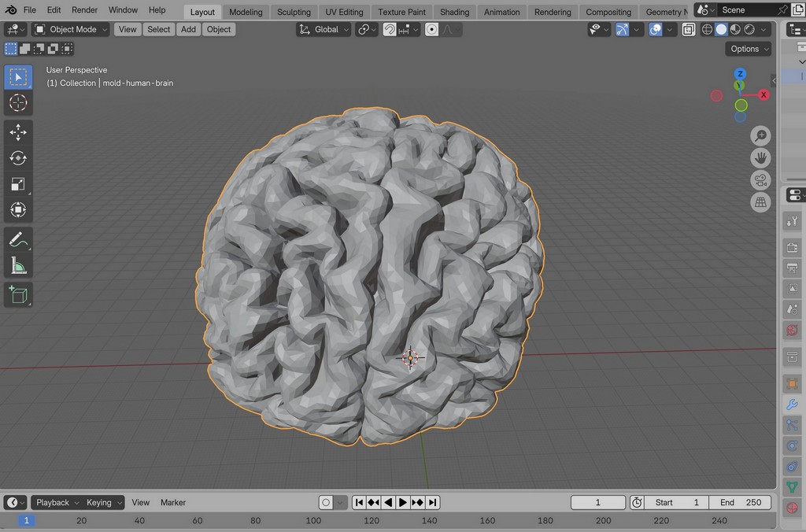Pin the Scene with the pin icon

(782, 9)
